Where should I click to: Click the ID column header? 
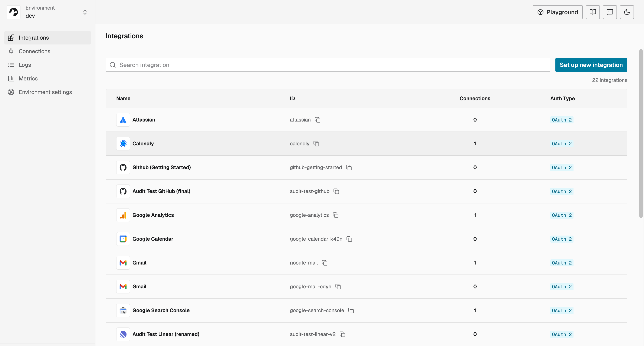tap(292, 99)
